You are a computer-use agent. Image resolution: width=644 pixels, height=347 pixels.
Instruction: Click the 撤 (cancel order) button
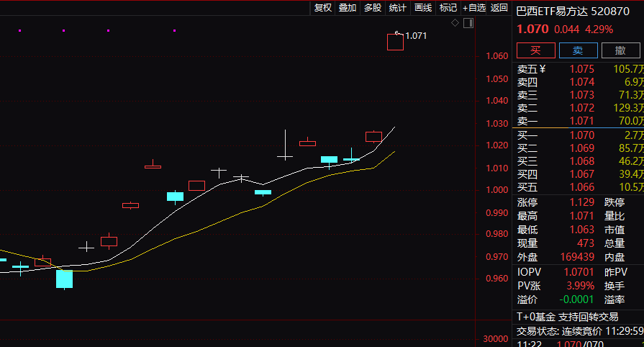[x=620, y=50]
